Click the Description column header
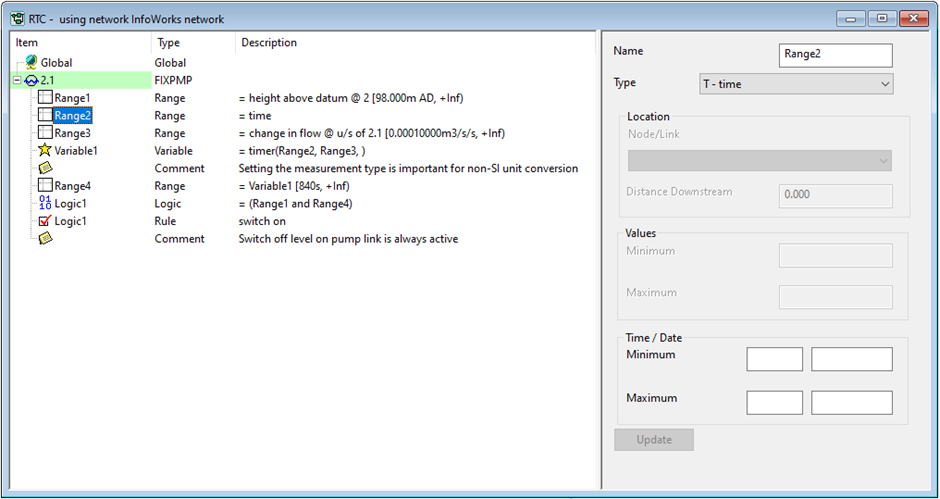The height and width of the screenshot is (499, 940). coord(417,43)
